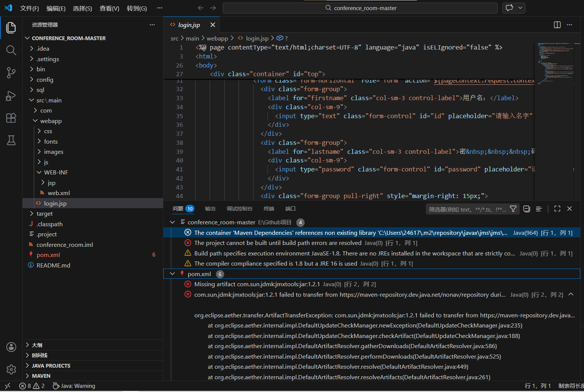Collapse the WEB-INF folder
This screenshot has width=584, height=392.
pyautogui.click(x=39, y=172)
